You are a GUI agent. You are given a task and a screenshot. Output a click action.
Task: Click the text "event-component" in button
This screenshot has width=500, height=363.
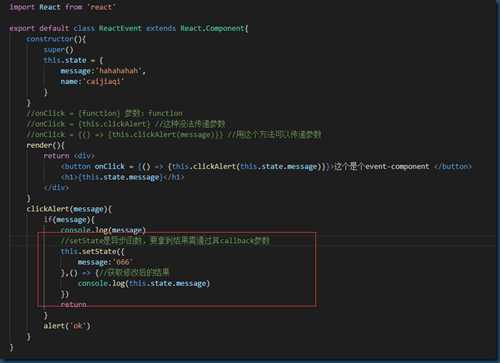point(397,166)
